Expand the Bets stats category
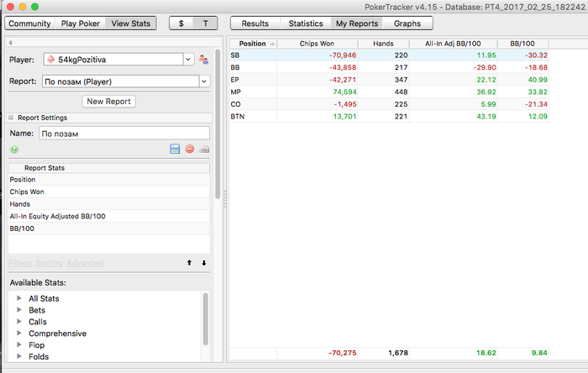The height and width of the screenshot is (373, 588). [x=19, y=310]
